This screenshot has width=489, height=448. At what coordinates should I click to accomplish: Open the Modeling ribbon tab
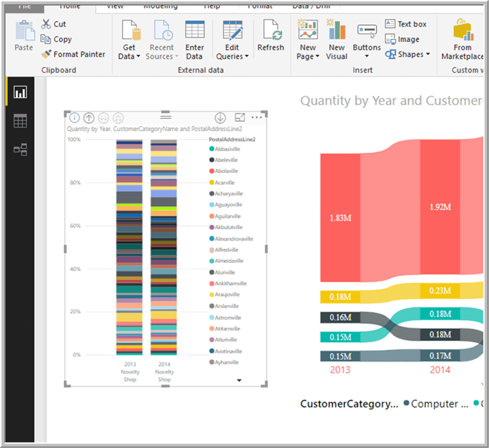coord(160,6)
